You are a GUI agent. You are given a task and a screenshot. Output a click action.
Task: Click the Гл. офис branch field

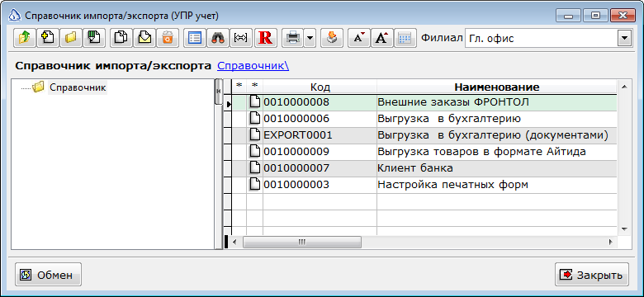click(542, 38)
